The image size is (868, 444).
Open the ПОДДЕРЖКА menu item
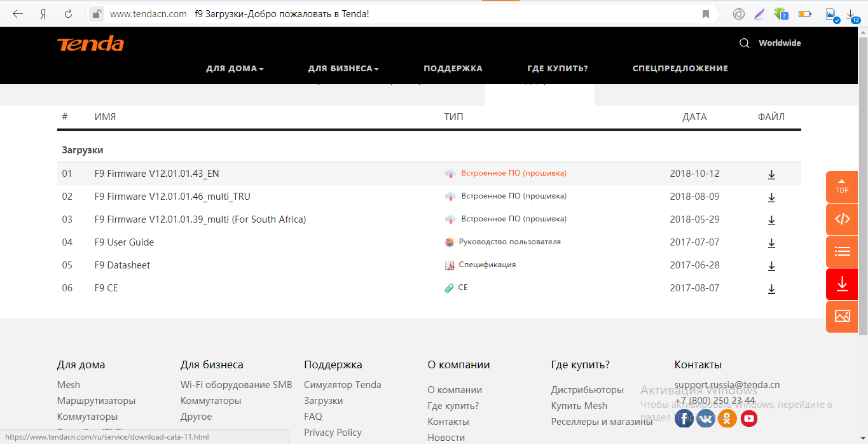click(453, 68)
